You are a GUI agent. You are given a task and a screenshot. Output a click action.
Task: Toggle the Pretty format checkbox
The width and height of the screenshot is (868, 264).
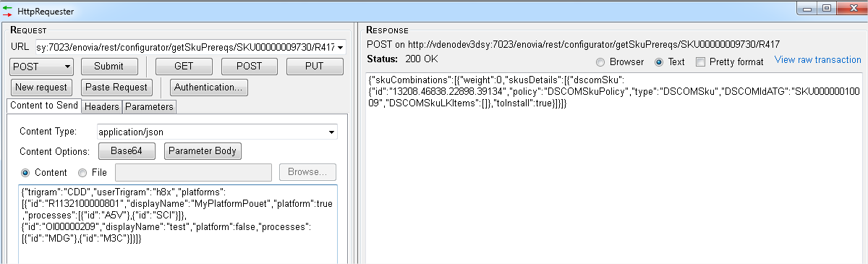point(700,62)
